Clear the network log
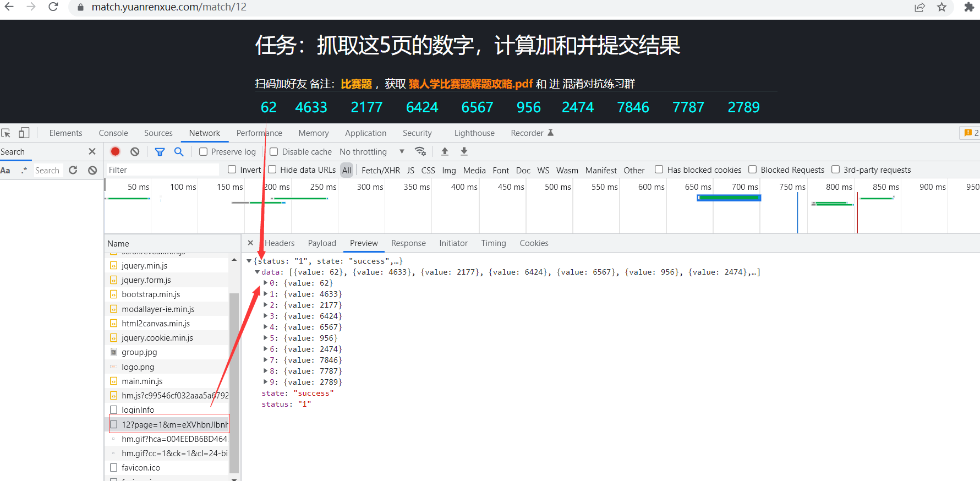 click(x=135, y=151)
